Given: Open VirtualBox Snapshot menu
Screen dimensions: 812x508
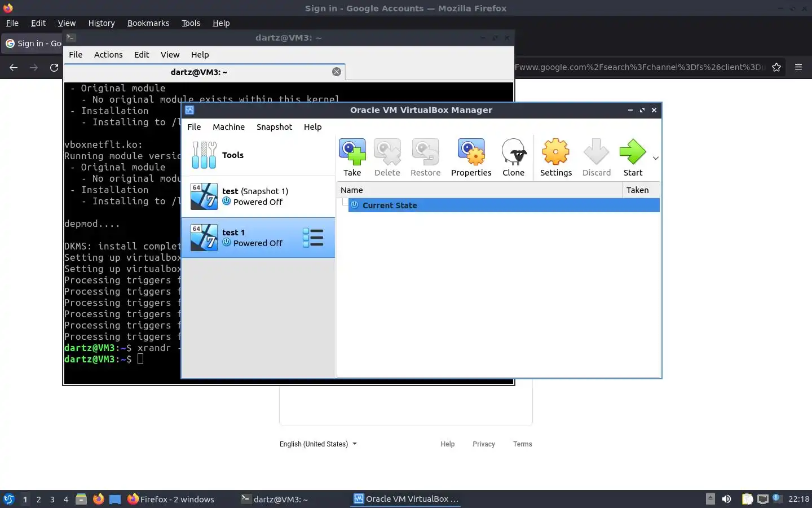Looking at the screenshot, I should pos(274,127).
